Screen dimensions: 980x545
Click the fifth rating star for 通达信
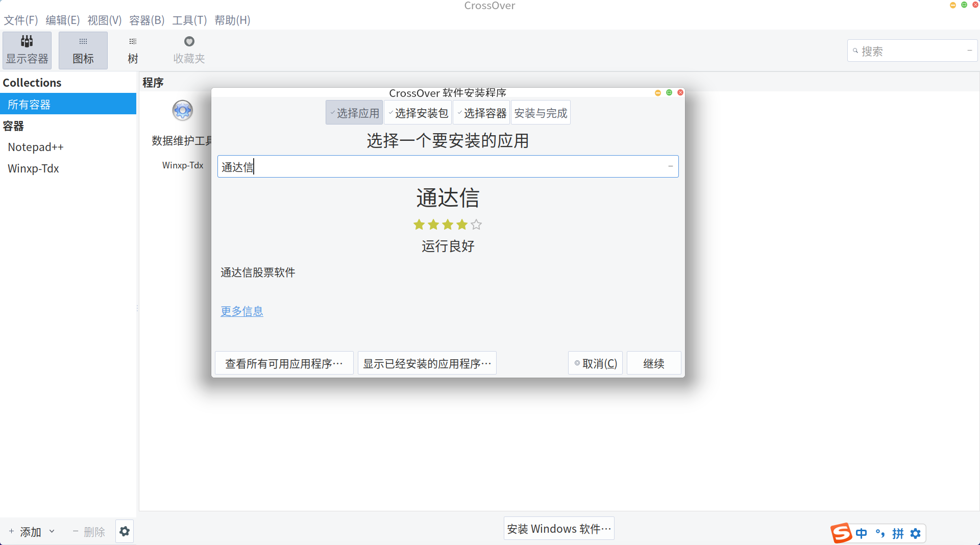pyautogui.click(x=476, y=225)
